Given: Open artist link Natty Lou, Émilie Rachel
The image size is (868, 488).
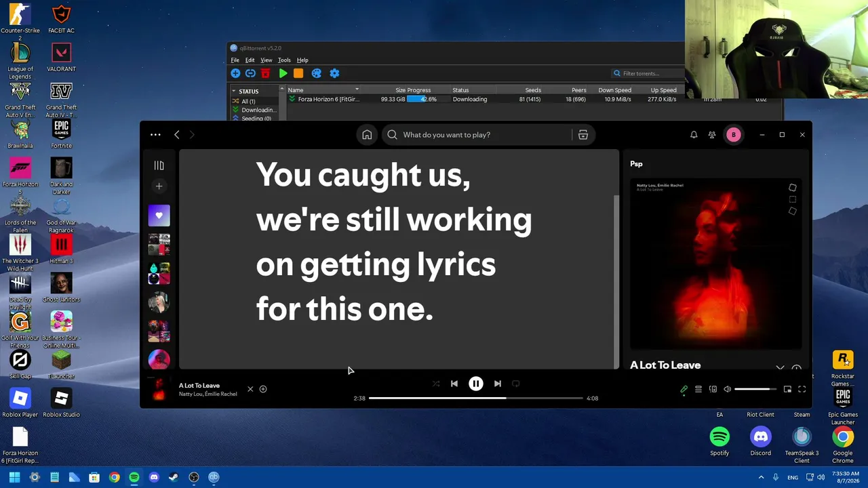Looking at the screenshot, I should tap(208, 394).
